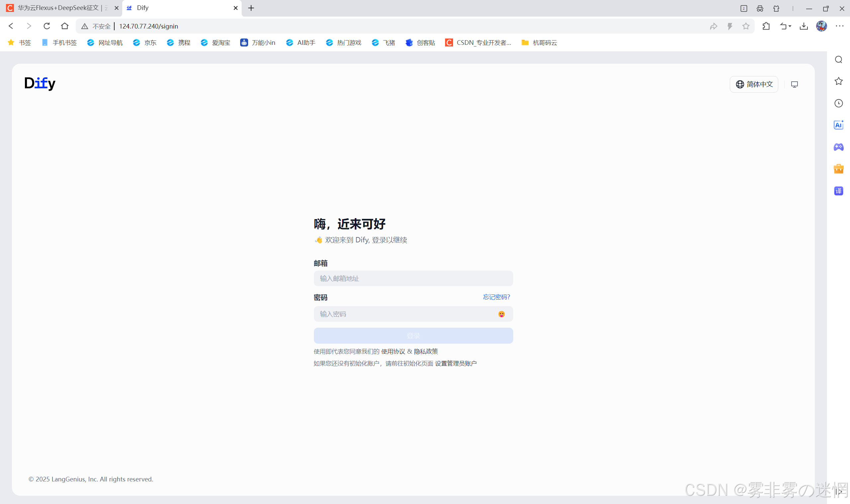This screenshot has width=850, height=504.
Task: Click the 密码 password input field
Action: coord(413,314)
